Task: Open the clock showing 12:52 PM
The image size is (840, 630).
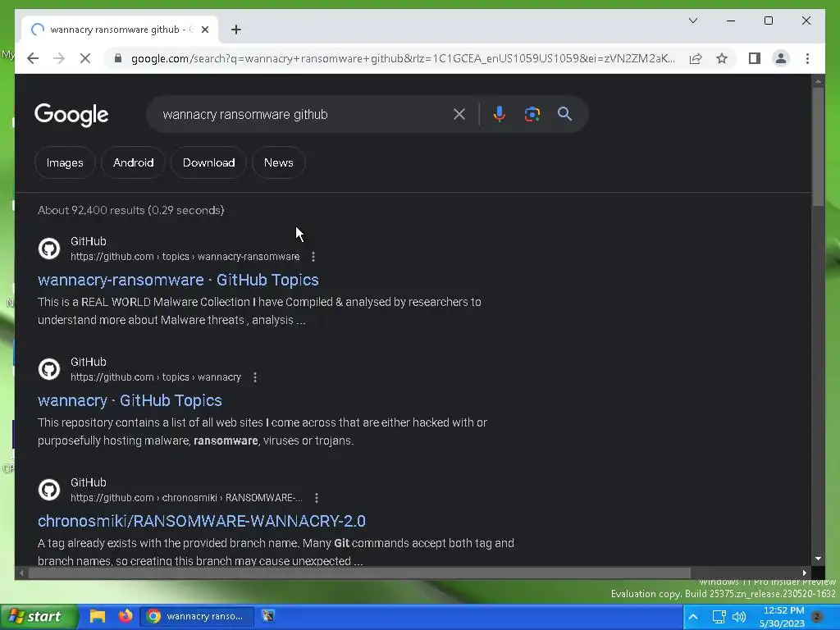Action: click(x=782, y=617)
